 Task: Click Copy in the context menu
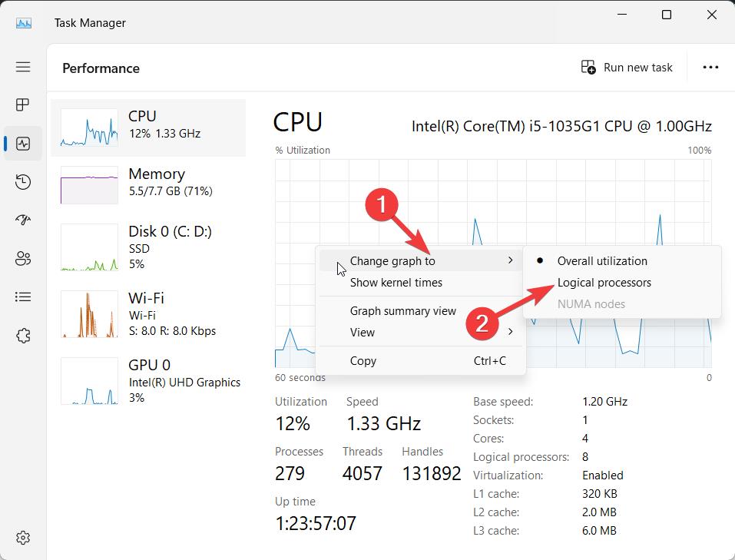[363, 361]
